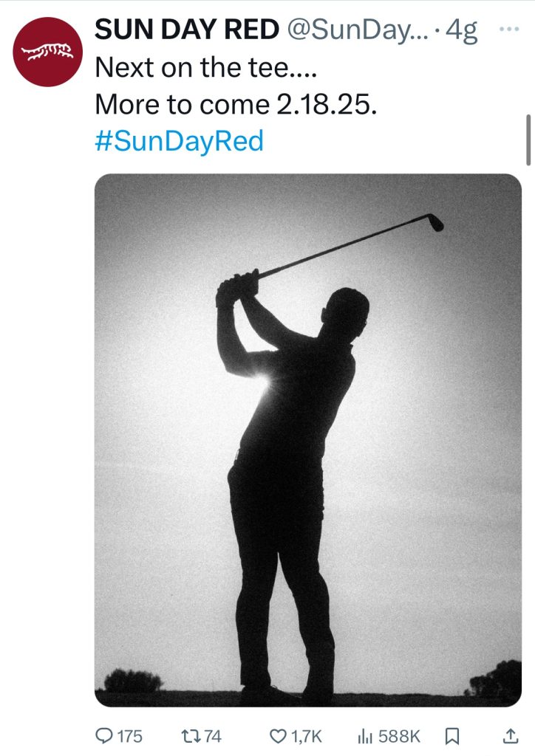Viewport: 535px width, 756px height.
Task: Follow the #SunDayRed hashtag link
Action: pyautogui.click(x=179, y=140)
